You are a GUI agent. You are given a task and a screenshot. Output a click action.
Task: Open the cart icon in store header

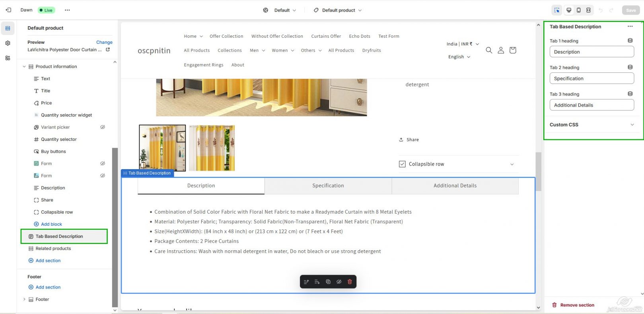pos(513,50)
